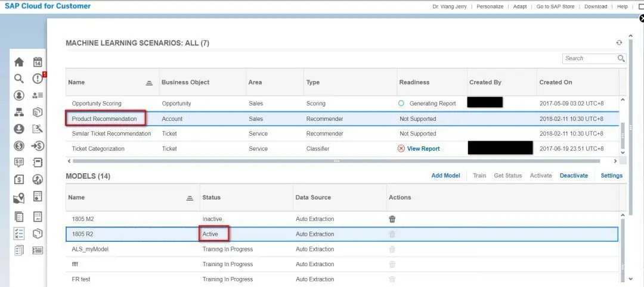Click left arrow of scenarios horizontal scrollbar

[x=69, y=161]
